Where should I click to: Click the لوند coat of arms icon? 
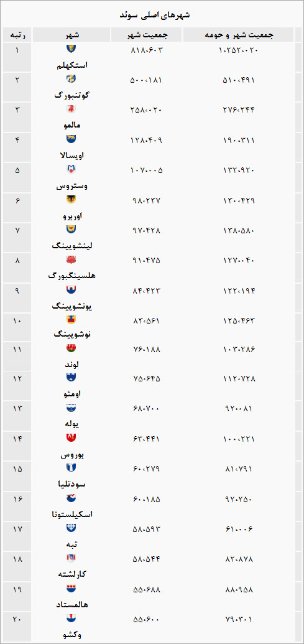[x=71, y=348]
